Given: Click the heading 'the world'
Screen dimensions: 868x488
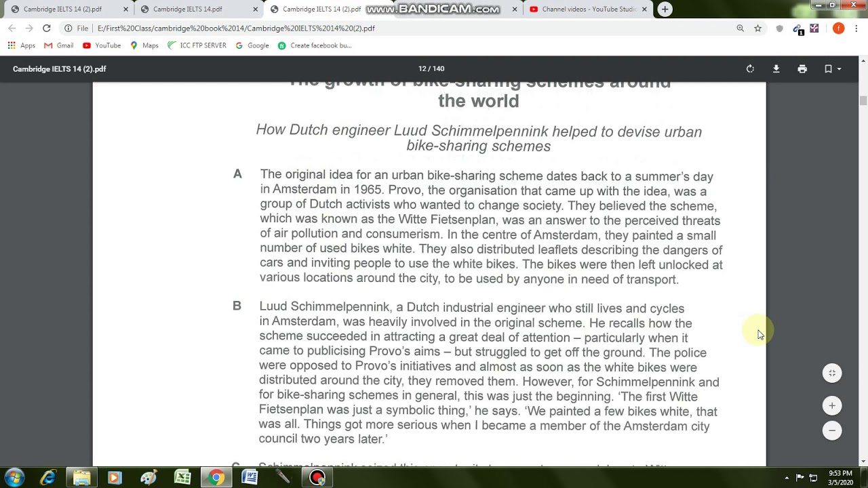Looking at the screenshot, I should tap(479, 101).
